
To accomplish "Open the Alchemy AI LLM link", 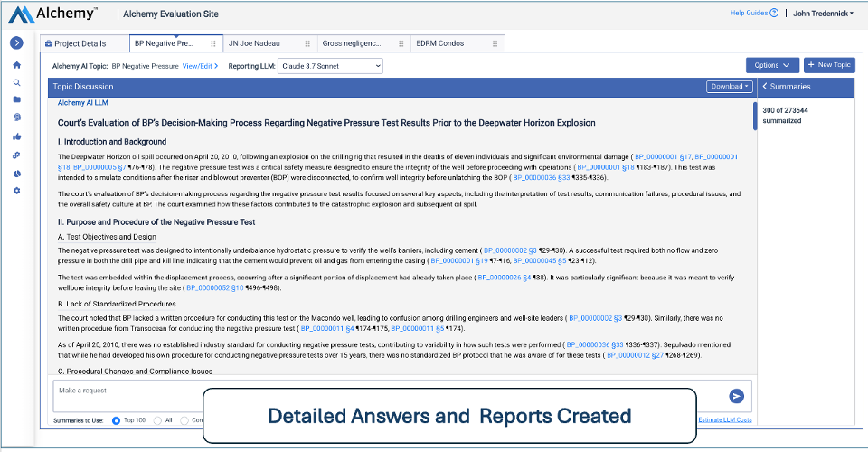I will pyautogui.click(x=83, y=102).
